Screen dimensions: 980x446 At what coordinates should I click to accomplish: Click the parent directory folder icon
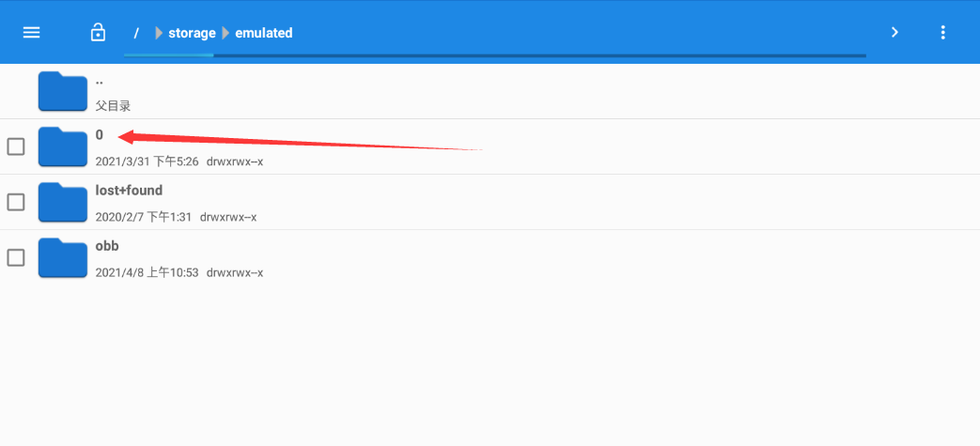point(62,91)
